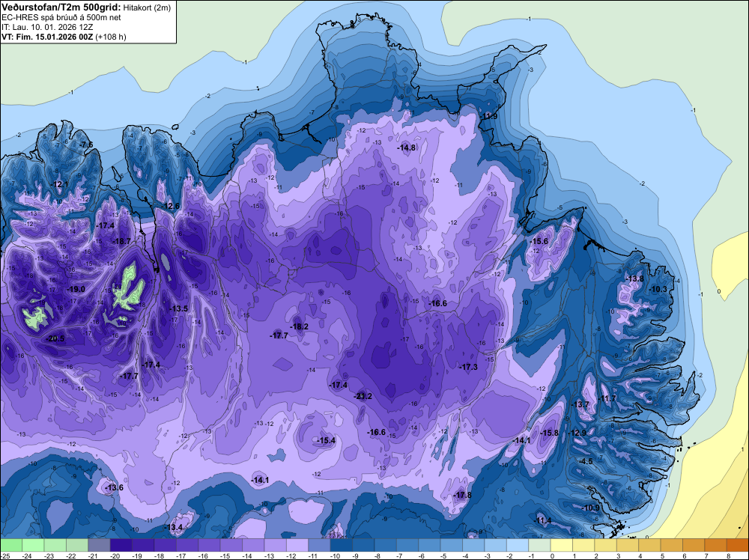The width and height of the screenshot is (749, 560).
Task: Click the 'EC-HRES spá brúuð á 500m net' line
Action: coord(61,17)
